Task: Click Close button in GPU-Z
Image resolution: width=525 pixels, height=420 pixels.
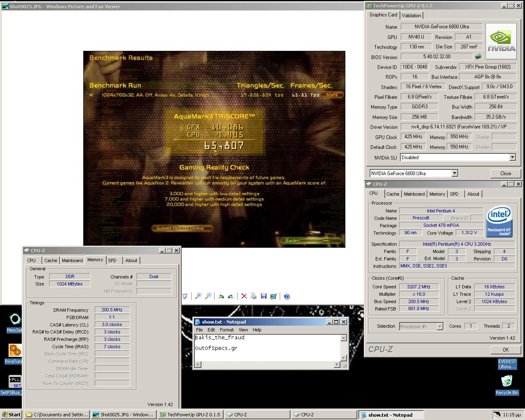Action: (506, 173)
